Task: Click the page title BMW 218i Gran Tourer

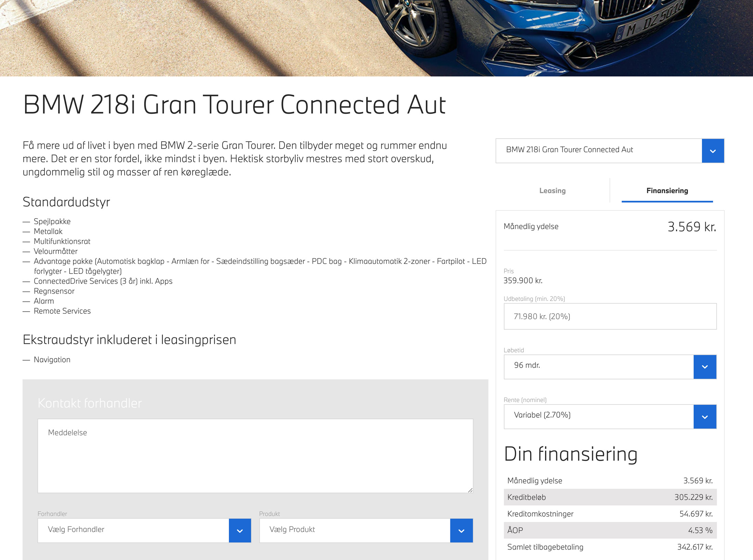Action: [234, 105]
